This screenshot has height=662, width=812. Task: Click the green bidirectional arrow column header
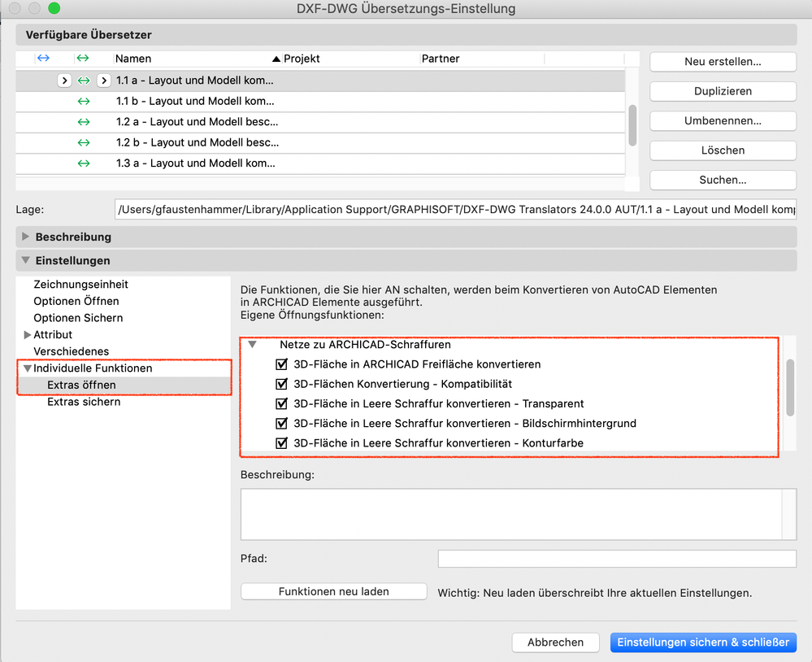[83, 58]
